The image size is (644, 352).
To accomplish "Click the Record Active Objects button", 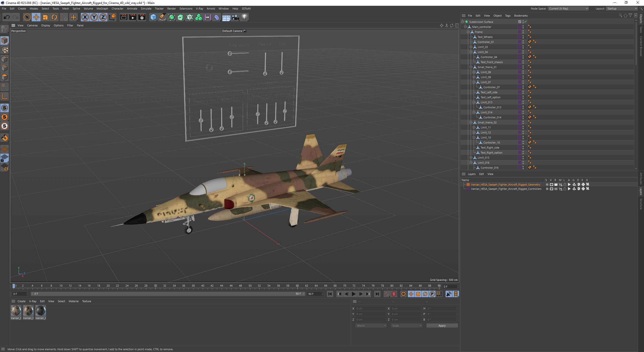I will pyautogui.click(x=387, y=294).
